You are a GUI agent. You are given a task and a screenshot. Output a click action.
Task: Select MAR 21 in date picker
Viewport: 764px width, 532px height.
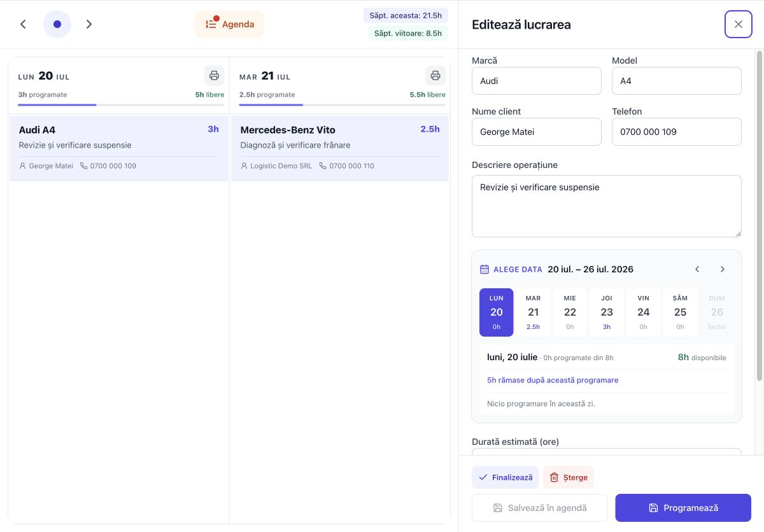(534, 312)
